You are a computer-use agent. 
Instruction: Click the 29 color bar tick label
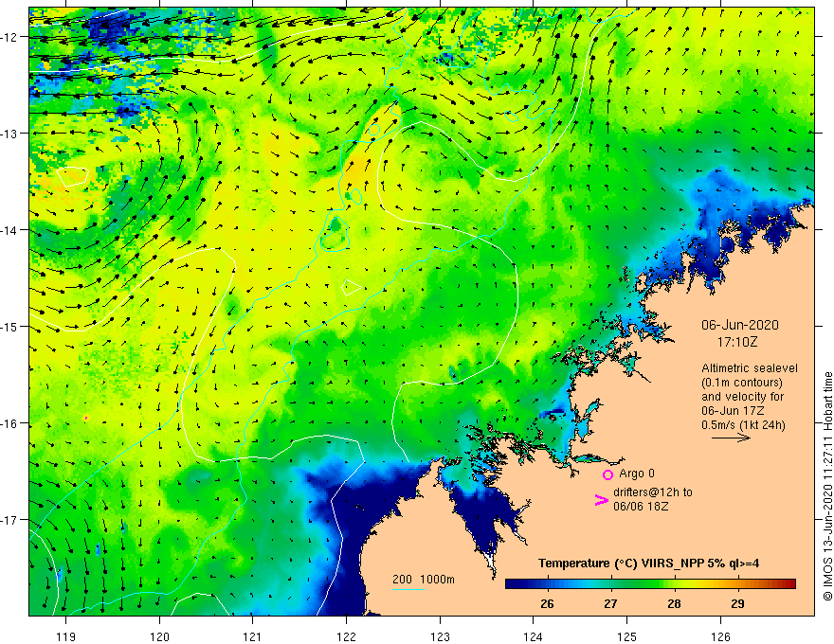(x=737, y=603)
